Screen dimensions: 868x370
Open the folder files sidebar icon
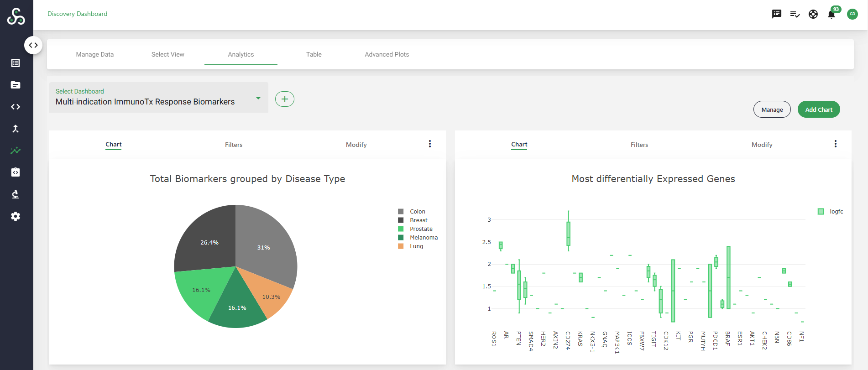pyautogui.click(x=16, y=85)
